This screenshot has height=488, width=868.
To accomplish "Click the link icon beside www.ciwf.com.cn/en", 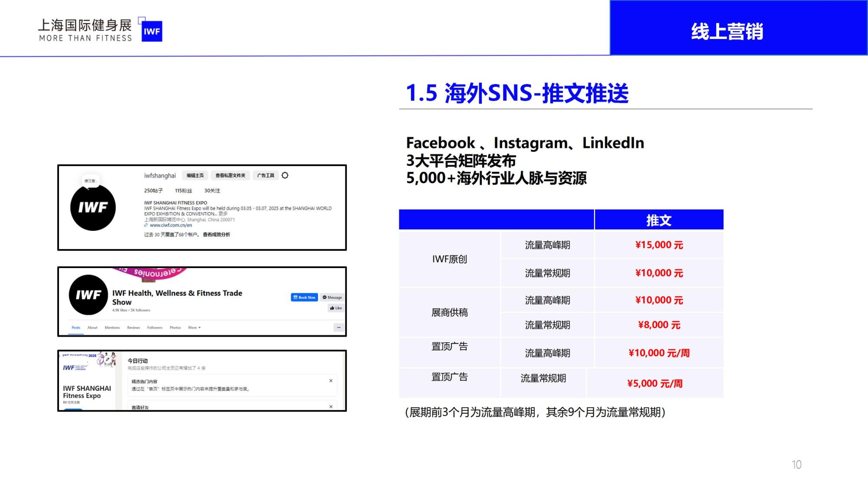I will pyautogui.click(x=146, y=225).
